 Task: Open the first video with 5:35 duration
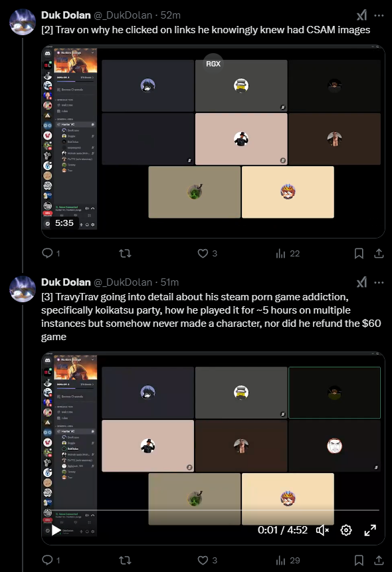[x=213, y=142]
